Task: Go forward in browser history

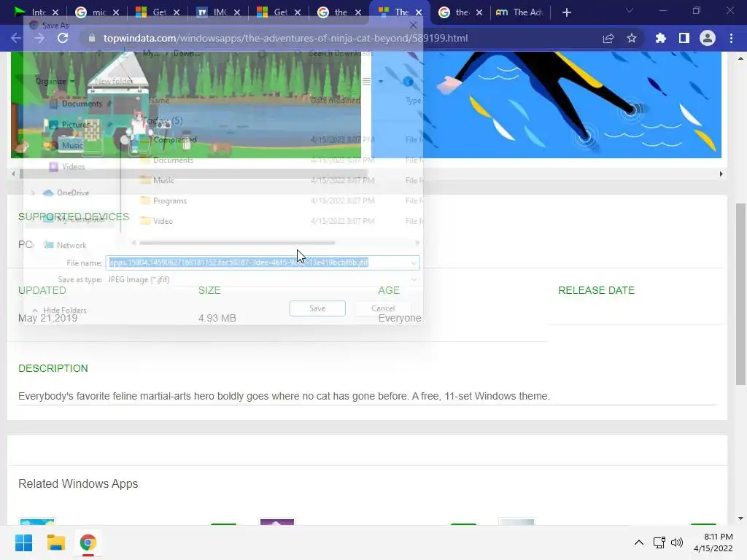Action: [39, 38]
